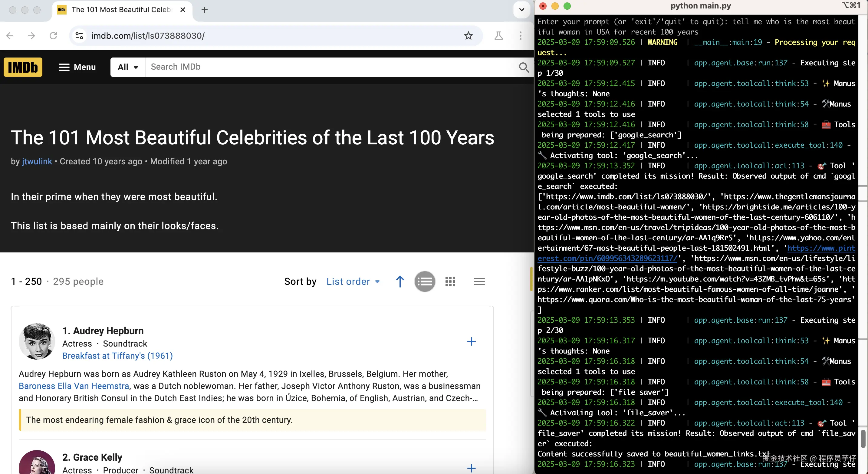Image resolution: width=868 pixels, height=474 pixels.
Task: Click the IMDb logo home icon
Action: [x=23, y=67]
